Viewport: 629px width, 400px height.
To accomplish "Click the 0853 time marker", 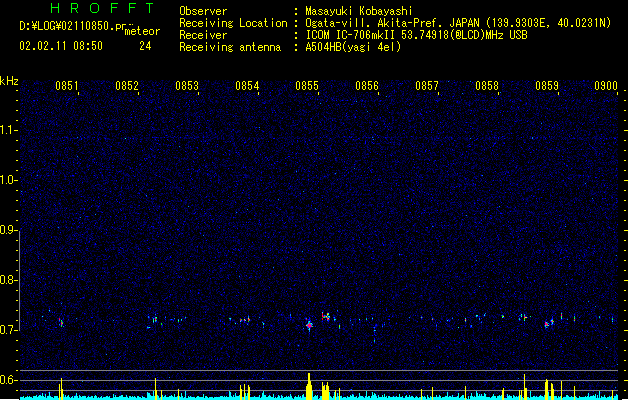I will [187, 86].
